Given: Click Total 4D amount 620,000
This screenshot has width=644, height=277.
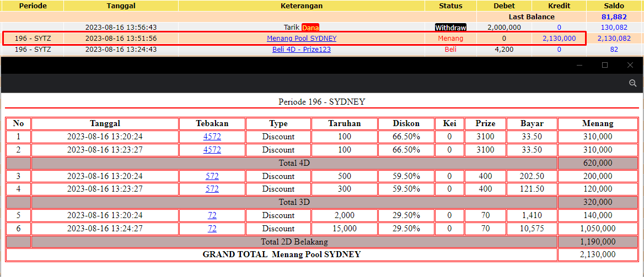Looking at the screenshot, I should [598, 163].
